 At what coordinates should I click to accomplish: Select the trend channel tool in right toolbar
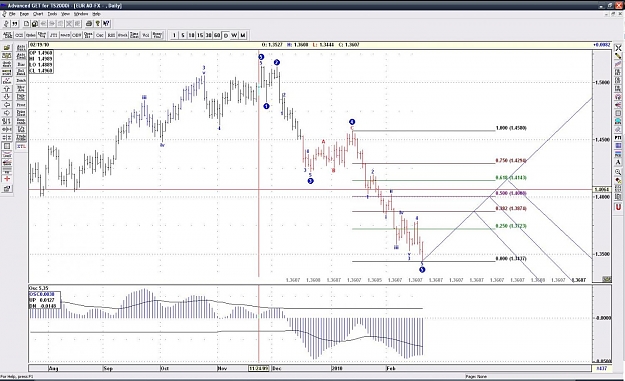click(618, 63)
